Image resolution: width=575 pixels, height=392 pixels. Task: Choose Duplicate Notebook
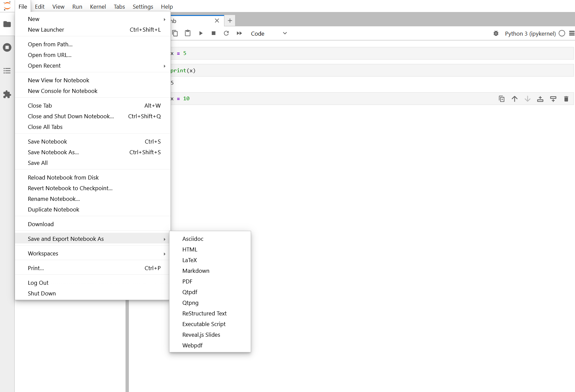tap(93, 209)
